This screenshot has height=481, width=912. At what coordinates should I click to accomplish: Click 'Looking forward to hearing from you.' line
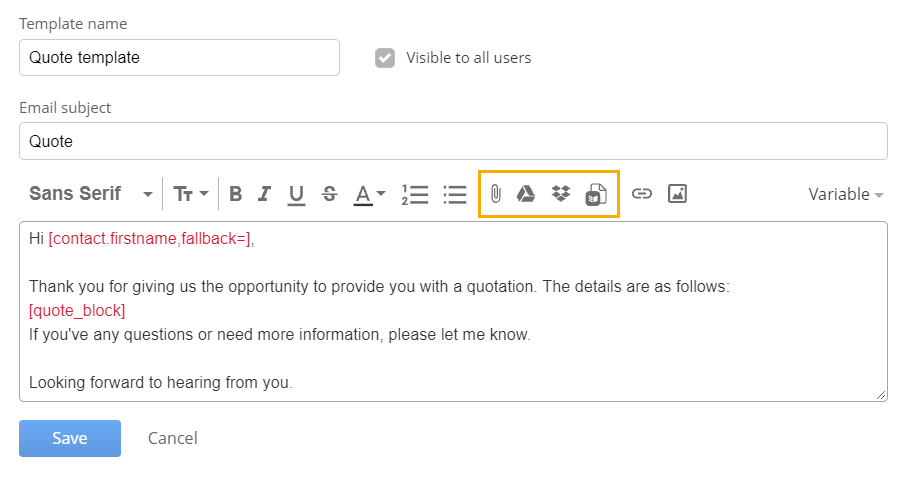click(x=161, y=383)
